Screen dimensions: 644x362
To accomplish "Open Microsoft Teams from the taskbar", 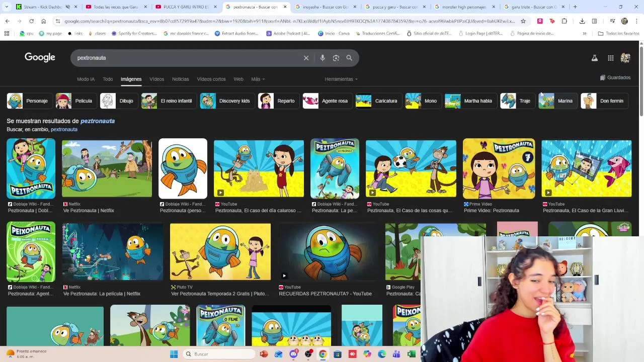I will (396, 354).
